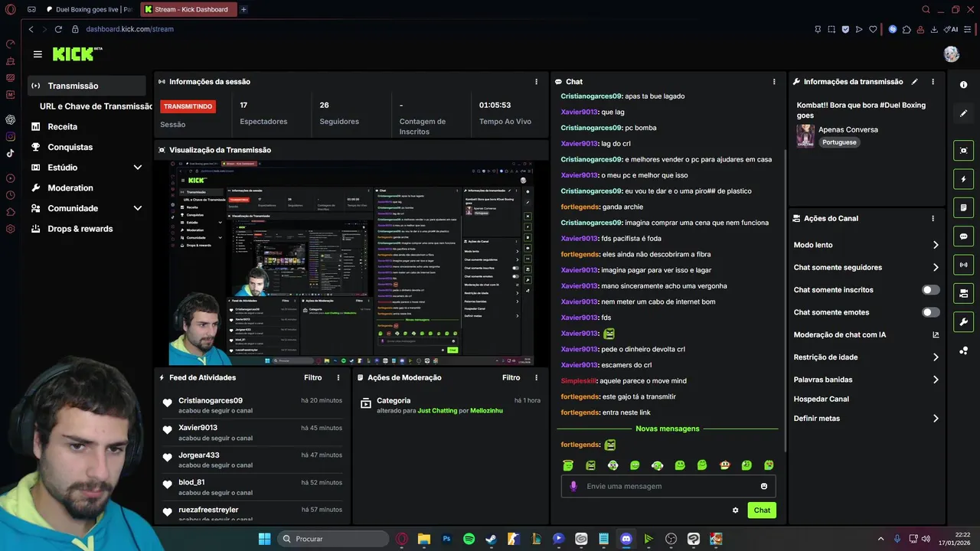Click the user profile avatar top right

pyautogui.click(x=951, y=54)
